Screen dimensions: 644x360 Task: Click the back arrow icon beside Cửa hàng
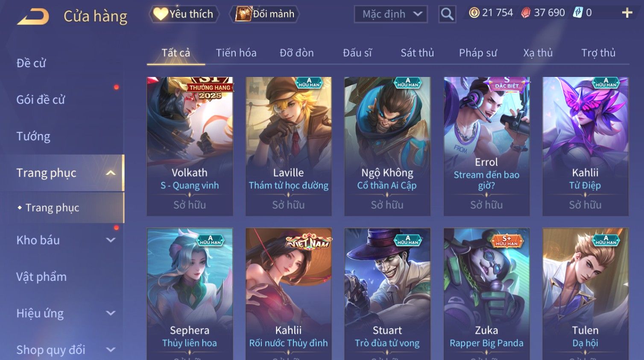point(33,17)
